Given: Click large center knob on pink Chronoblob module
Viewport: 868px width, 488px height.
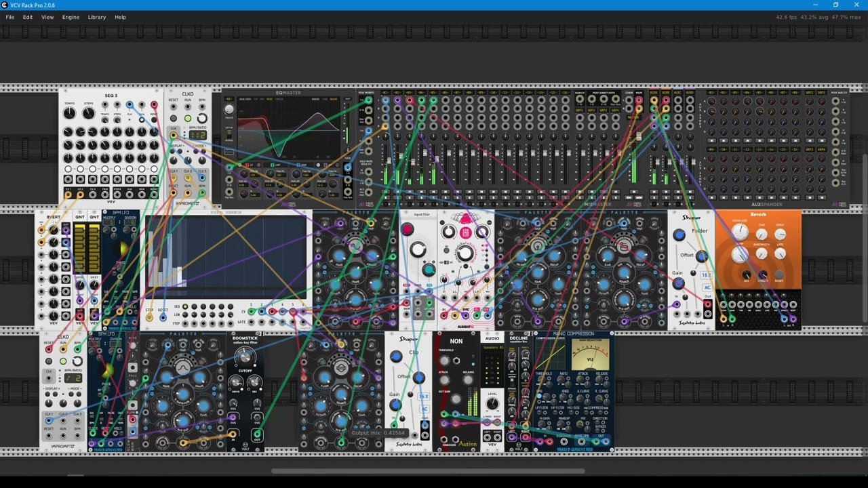Looking at the screenshot, I should pos(465,253).
